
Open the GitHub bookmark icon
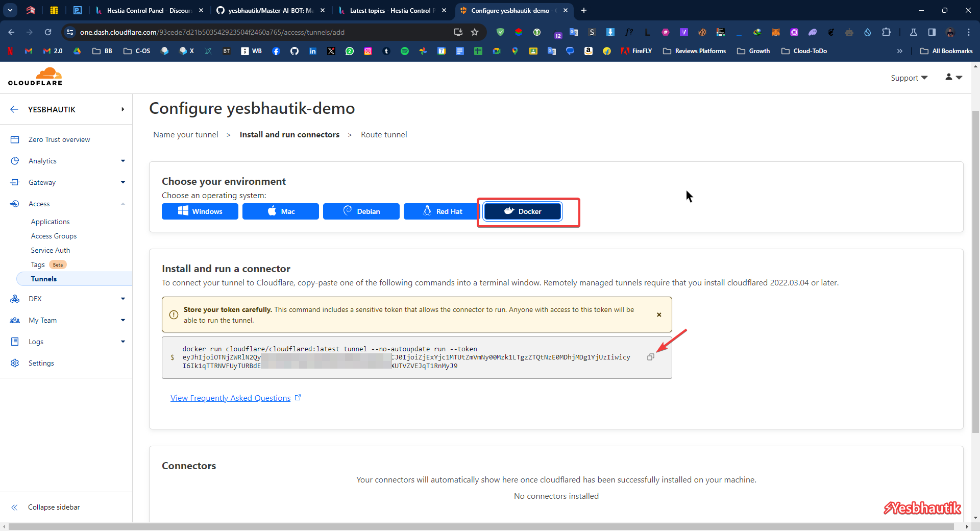click(295, 51)
